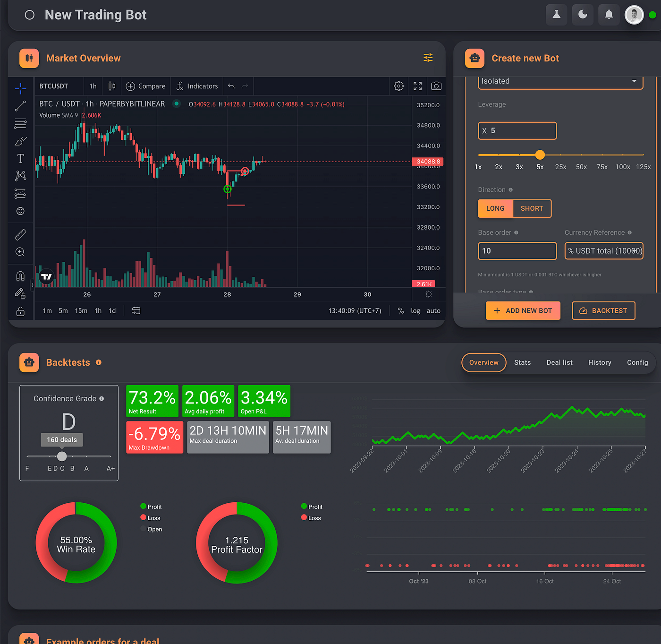661x644 pixels.
Task: Switch to the Overview tab
Action: [x=484, y=362]
